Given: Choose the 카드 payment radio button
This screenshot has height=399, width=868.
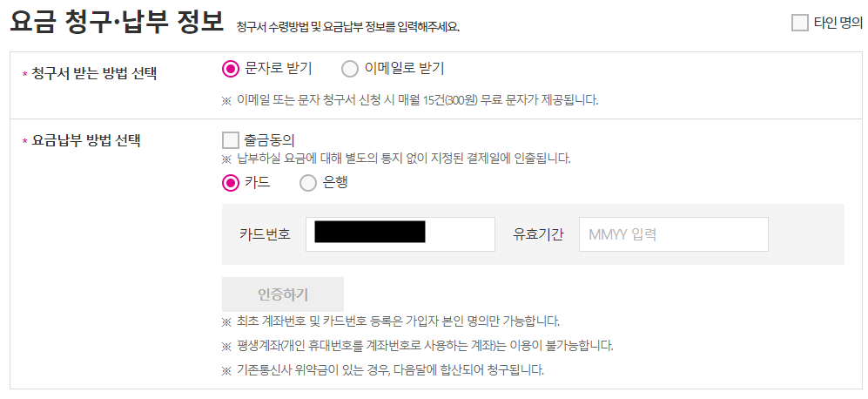Looking at the screenshot, I should tap(231, 183).
